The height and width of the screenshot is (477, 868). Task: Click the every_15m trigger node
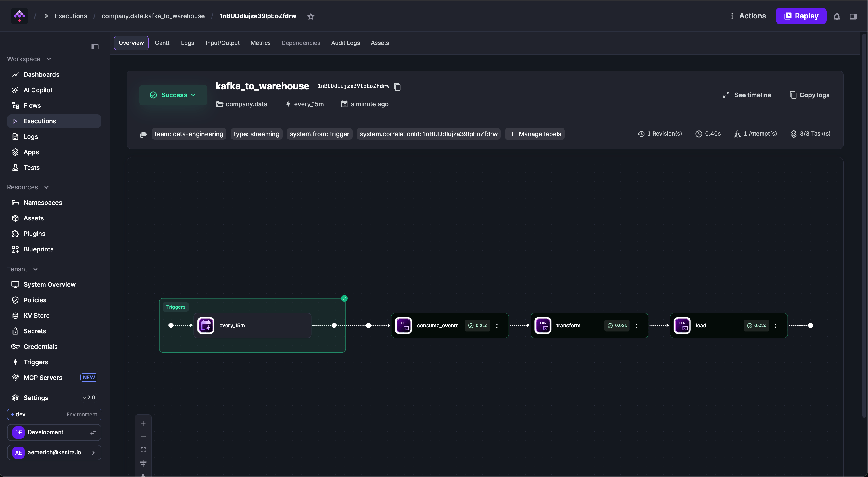[252, 325]
